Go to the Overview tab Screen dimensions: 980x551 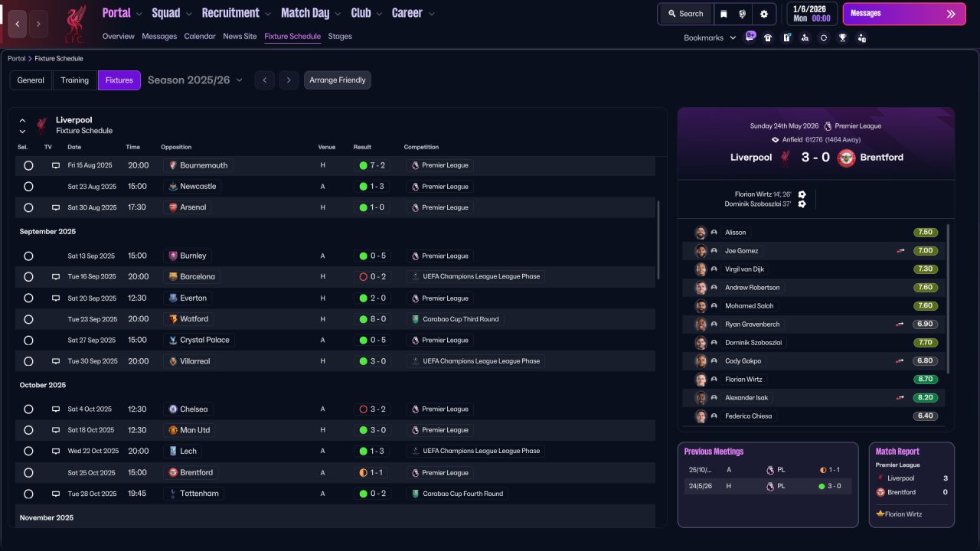coord(119,36)
